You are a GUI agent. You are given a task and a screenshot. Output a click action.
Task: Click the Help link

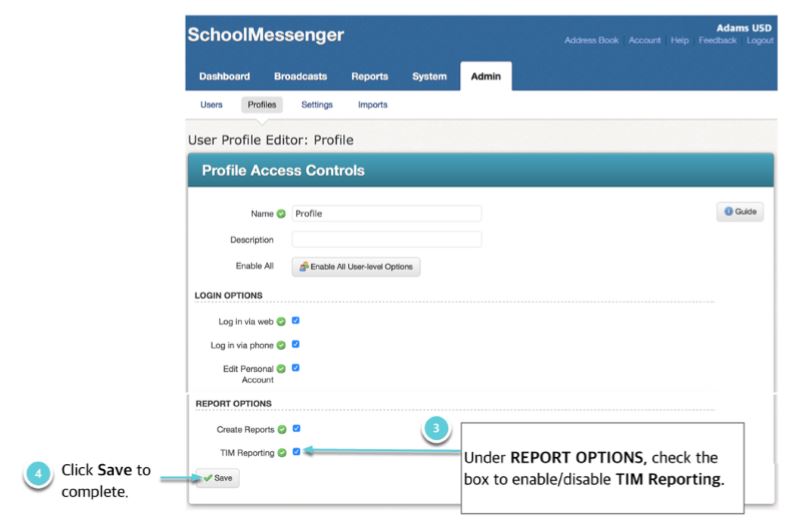coord(680,40)
